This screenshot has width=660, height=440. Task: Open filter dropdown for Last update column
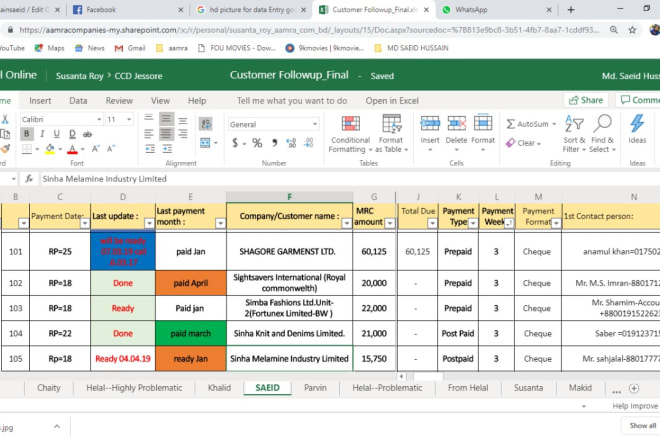pos(149,223)
